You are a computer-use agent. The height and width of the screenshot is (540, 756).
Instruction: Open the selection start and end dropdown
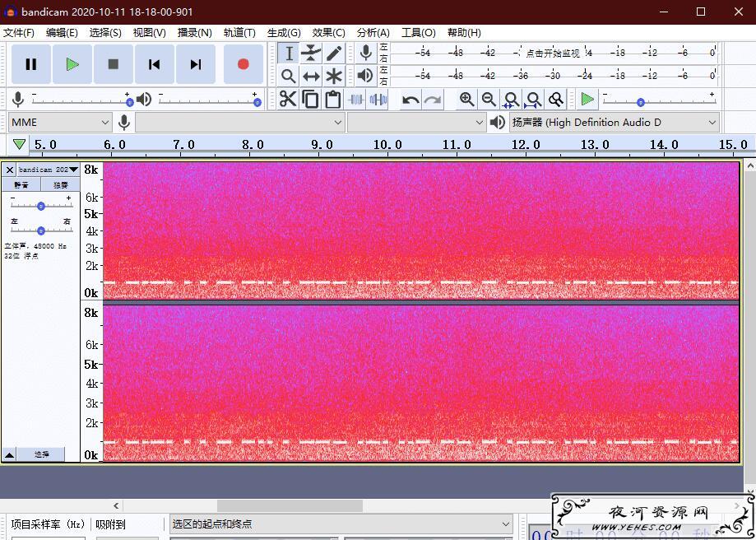pyautogui.click(x=341, y=524)
